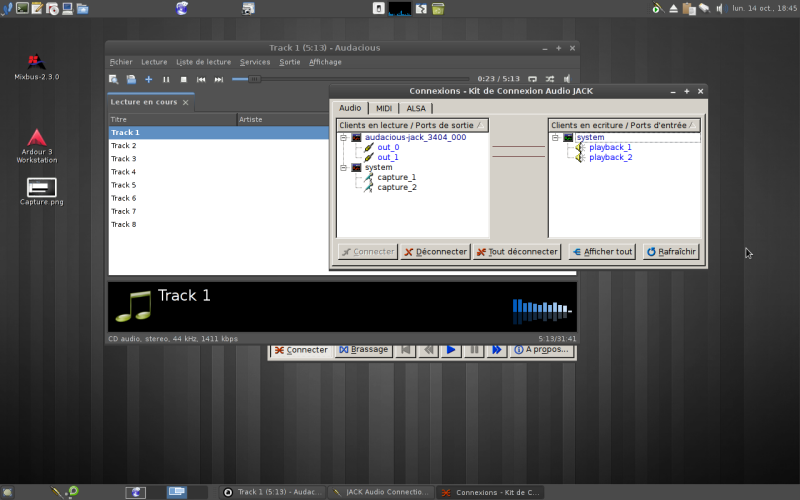Click JACK transport fast-forward button

pos(496,350)
